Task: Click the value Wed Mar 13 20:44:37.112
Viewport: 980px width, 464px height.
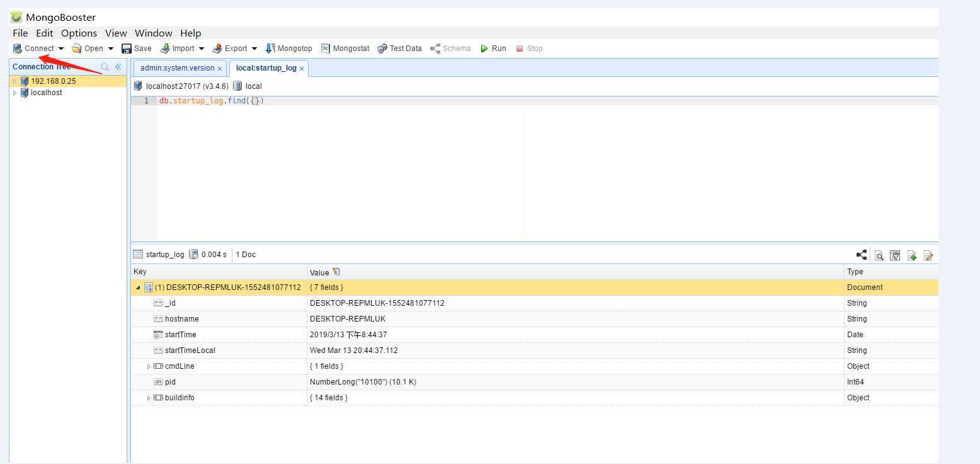Action: click(354, 351)
